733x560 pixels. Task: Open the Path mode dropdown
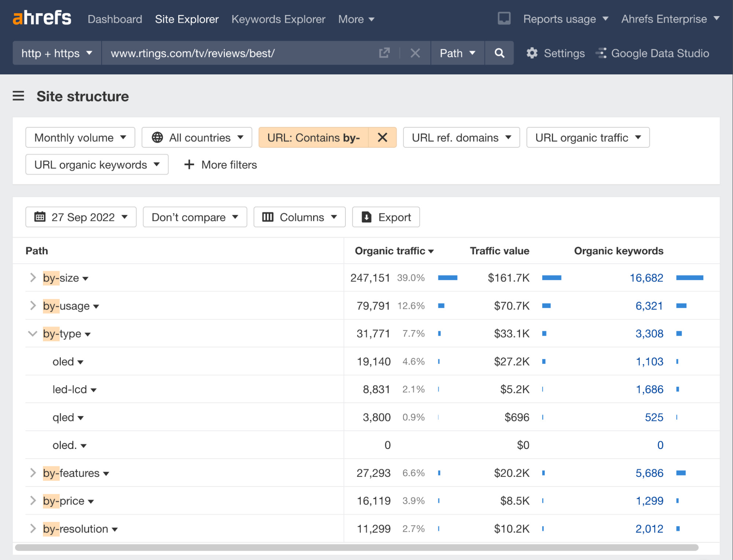click(457, 53)
